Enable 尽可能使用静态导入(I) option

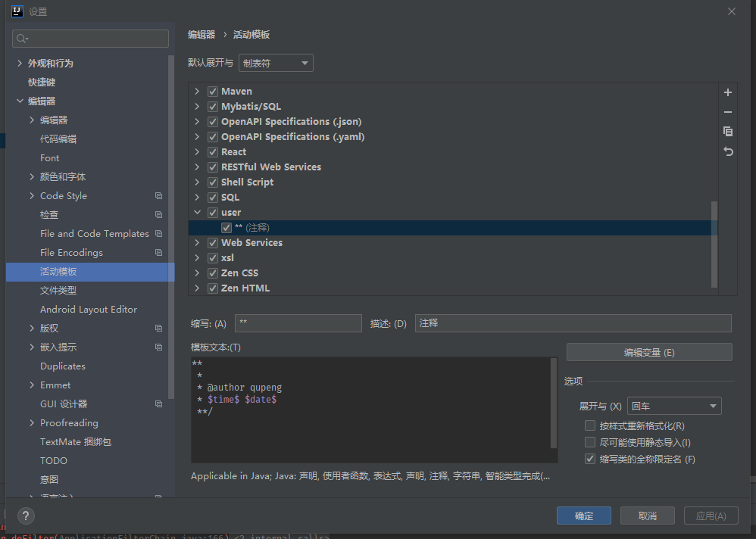click(x=589, y=442)
